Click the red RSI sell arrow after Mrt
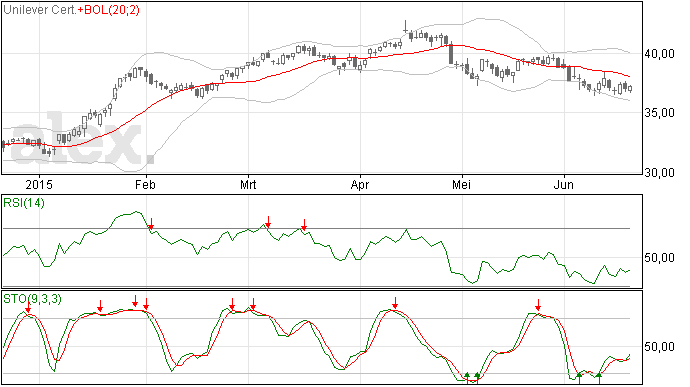The height and width of the screenshot is (387, 690). coord(268,222)
